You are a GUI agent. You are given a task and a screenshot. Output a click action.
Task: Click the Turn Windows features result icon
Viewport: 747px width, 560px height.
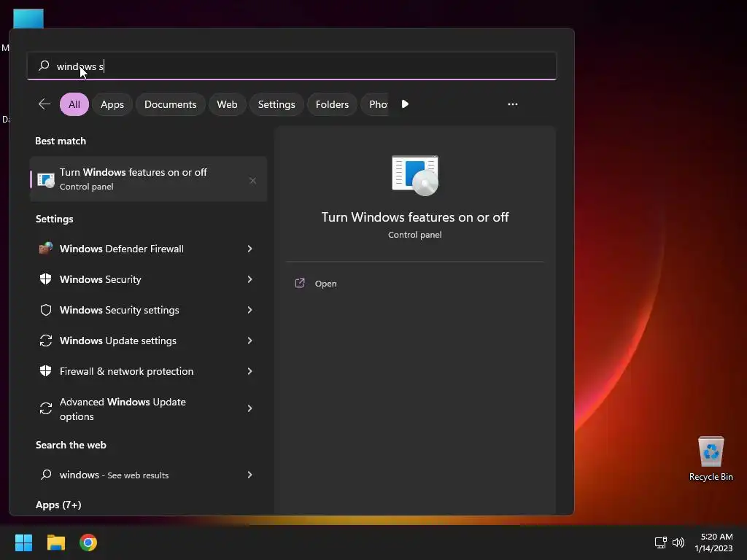coord(46,179)
